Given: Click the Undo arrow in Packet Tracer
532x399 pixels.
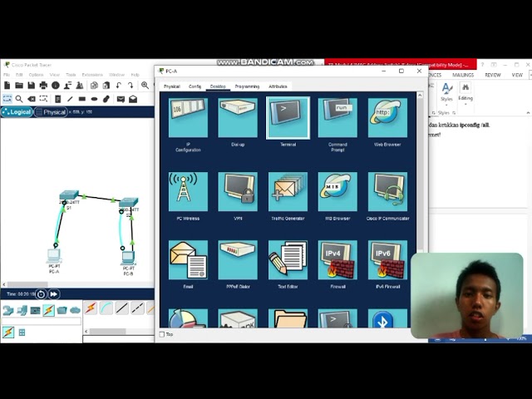Looking at the screenshot, I should [x=118, y=86].
